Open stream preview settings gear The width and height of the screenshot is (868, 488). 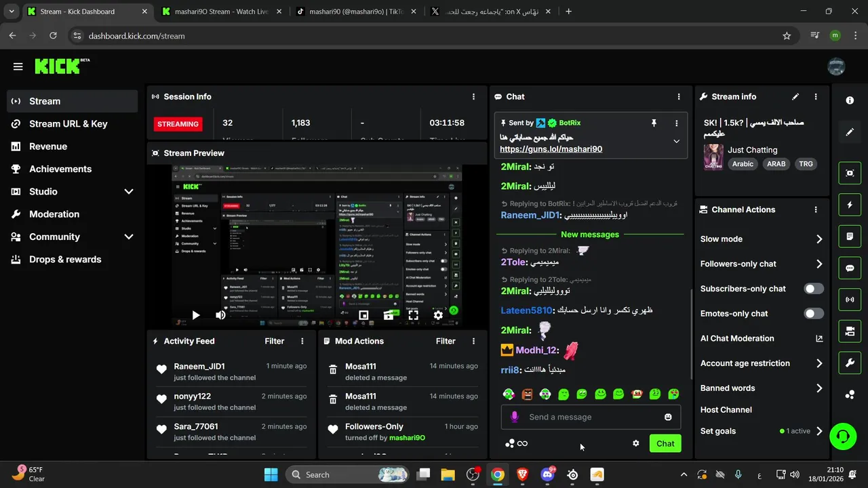tap(438, 314)
